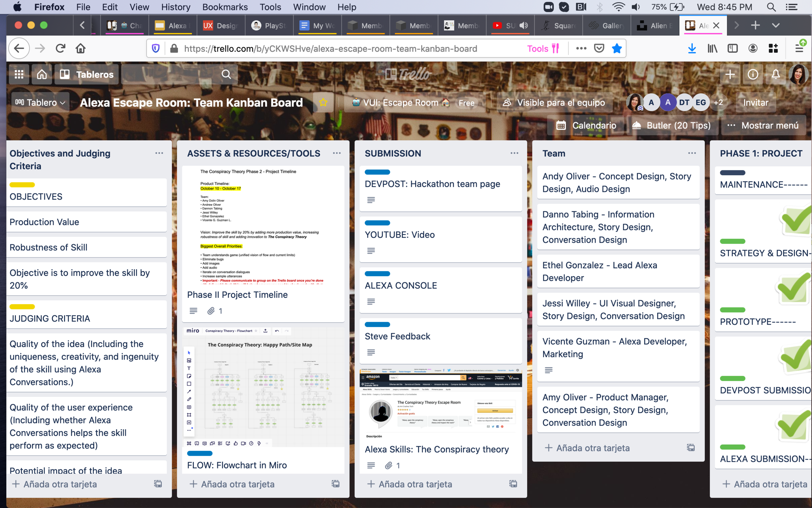Click the Trello home icon
This screenshot has height=508, width=812.
tap(42, 74)
